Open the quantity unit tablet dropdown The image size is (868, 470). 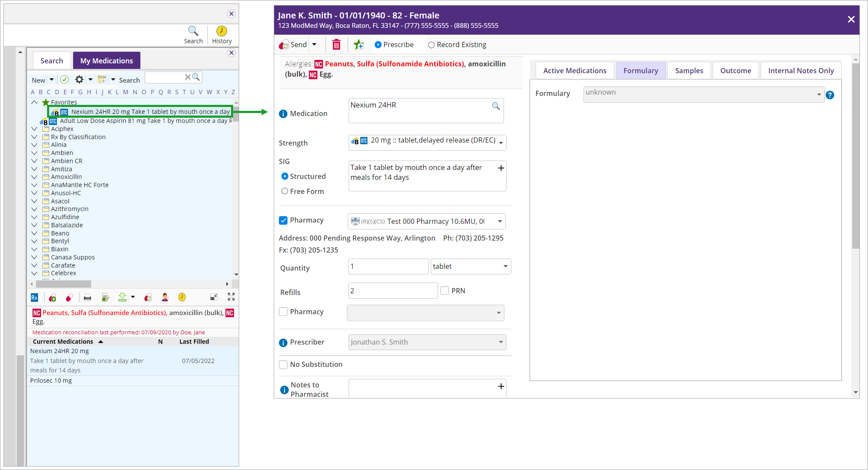471,266
